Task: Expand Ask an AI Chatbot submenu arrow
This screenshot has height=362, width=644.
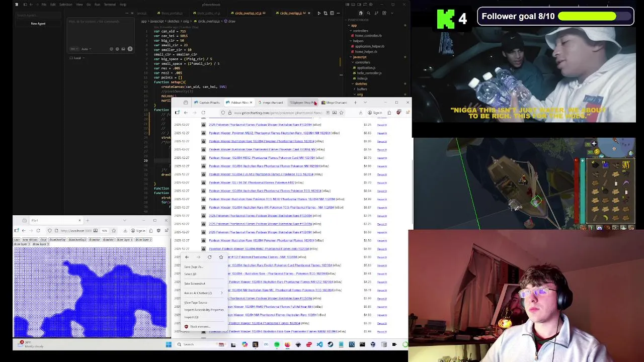Action: coord(222,293)
